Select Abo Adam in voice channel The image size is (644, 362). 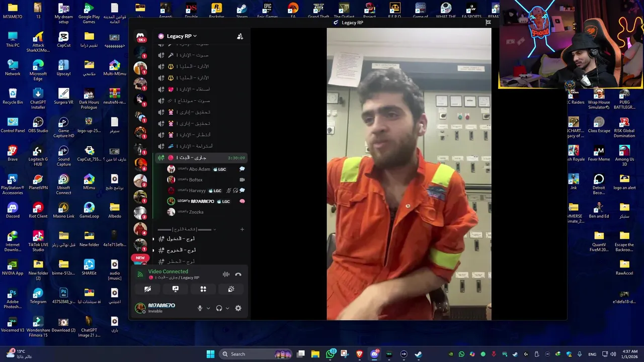pyautogui.click(x=206, y=169)
